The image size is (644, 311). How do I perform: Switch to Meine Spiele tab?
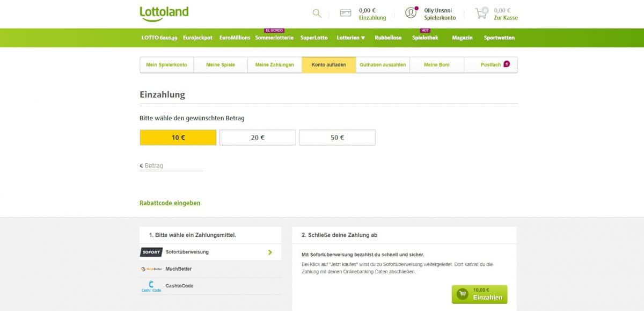[x=221, y=65]
